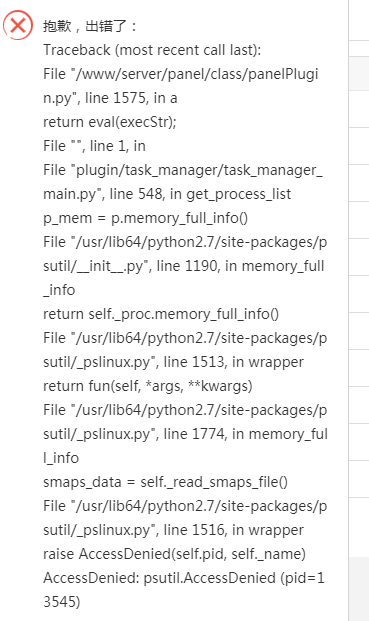Click smaps_data = self._read_smaps_file() line
The height and width of the screenshot is (621, 369).
pyautogui.click(x=165, y=482)
